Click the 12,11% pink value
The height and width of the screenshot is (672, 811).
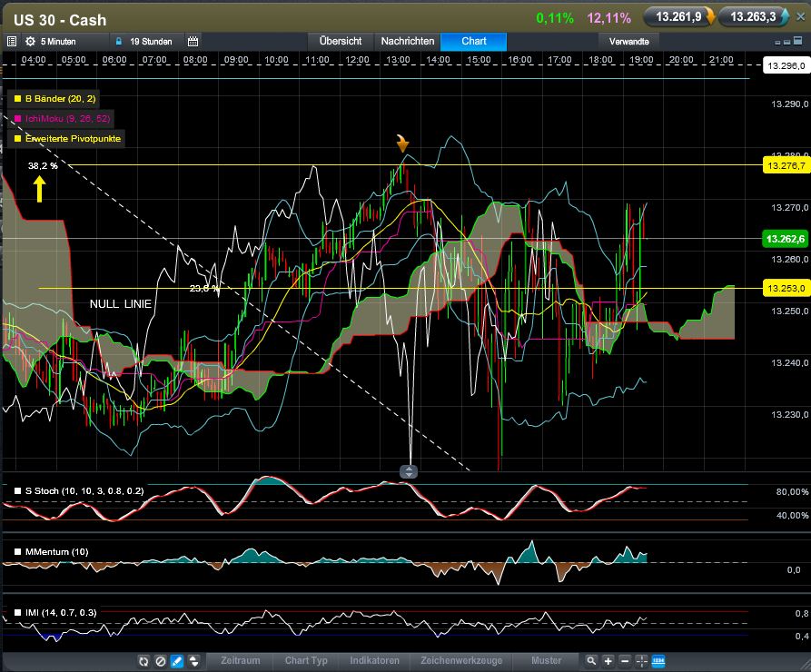pyautogui.click(x=608, y=18)
